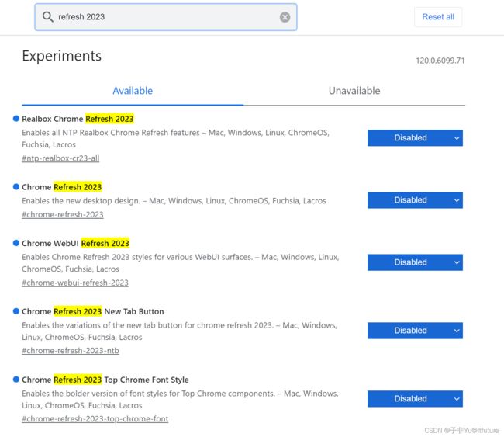Clear the search text with the X icon

[285, 17]
